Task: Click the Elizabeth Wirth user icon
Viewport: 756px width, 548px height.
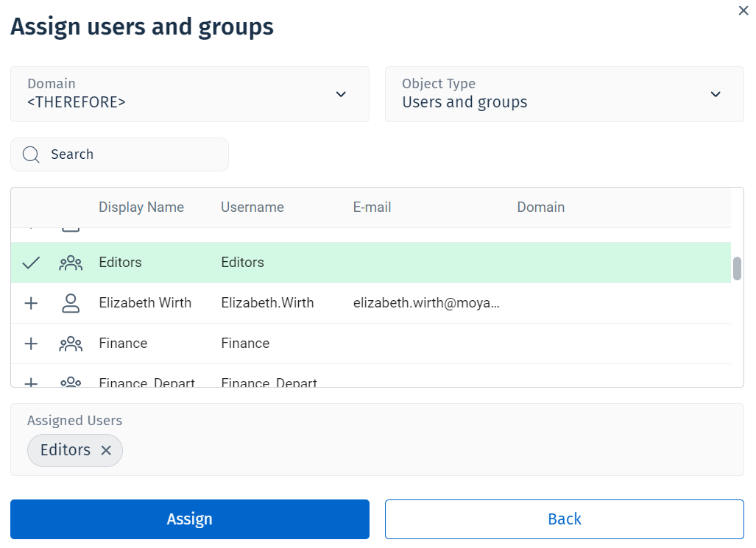Action: 71,303
